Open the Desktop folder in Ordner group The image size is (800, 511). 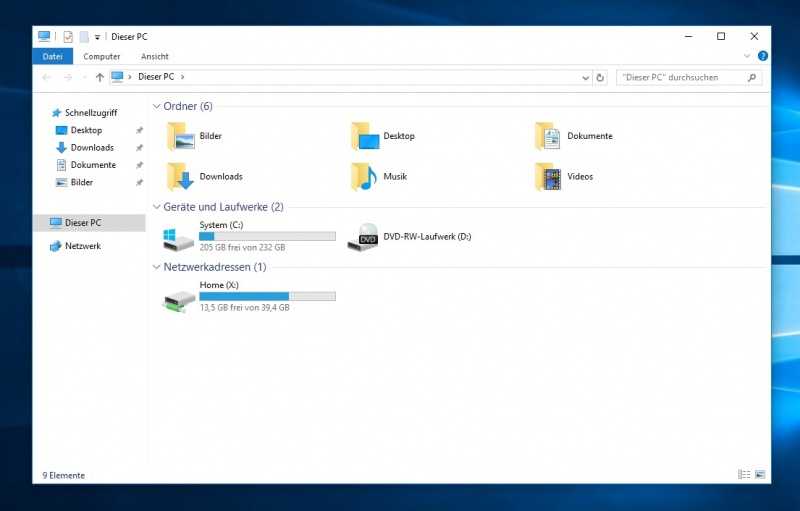365,136
